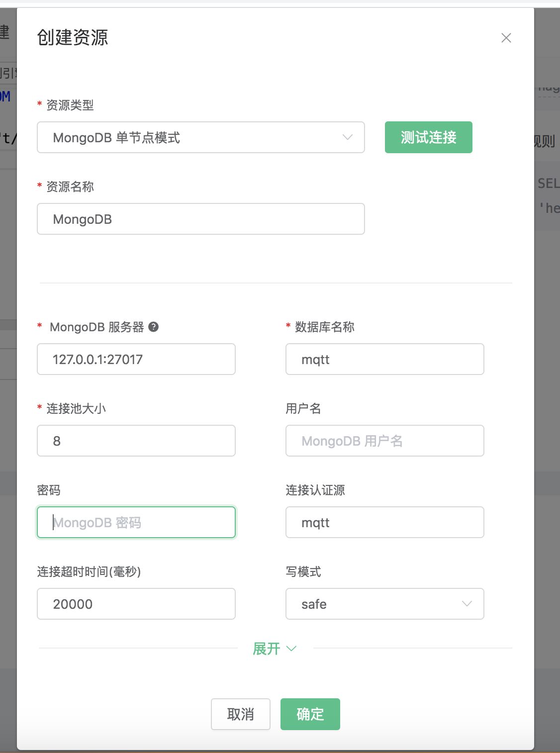Click the down chevron next to 展开

pyautogui.click(x=292, y=649)
